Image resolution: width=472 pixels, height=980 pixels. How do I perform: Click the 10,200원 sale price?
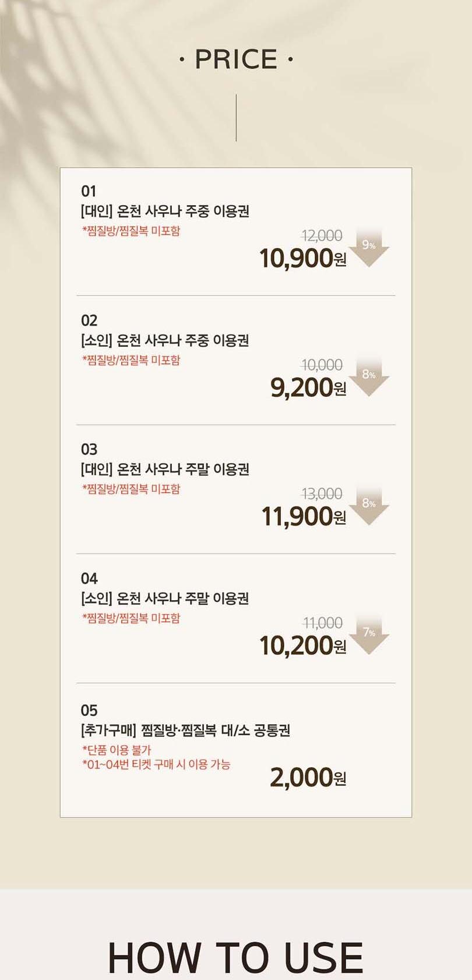click(x=302, y=646)
